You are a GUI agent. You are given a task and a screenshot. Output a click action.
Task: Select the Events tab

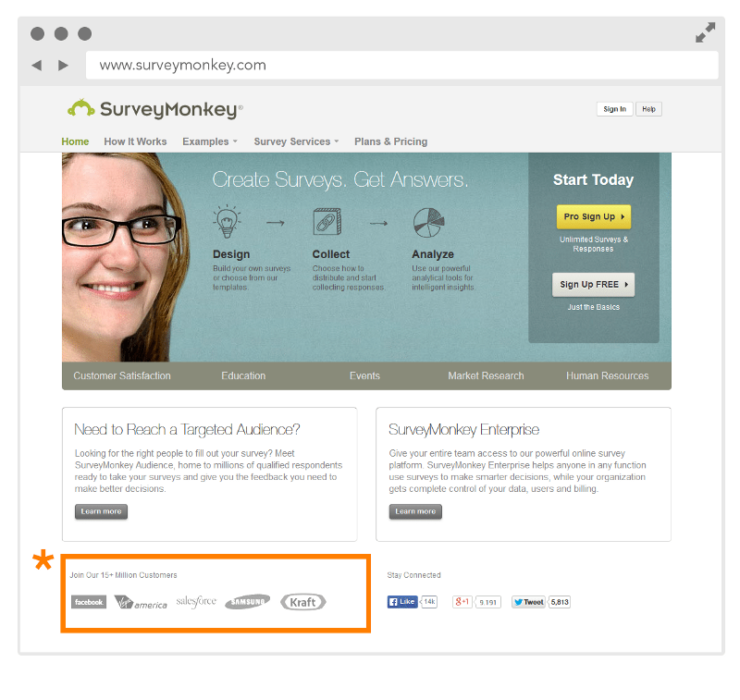(364, 376)
